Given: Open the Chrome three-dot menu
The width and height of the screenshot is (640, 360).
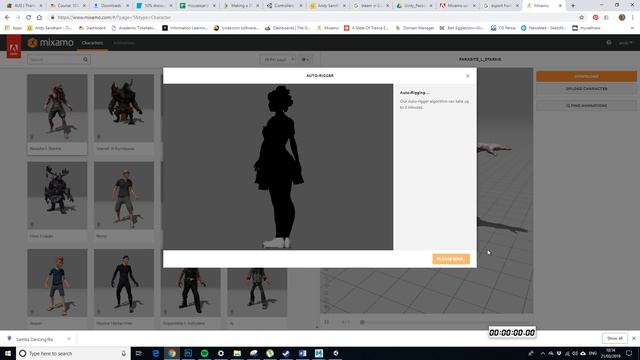Looking at the screenshot, I should [633, 18].
